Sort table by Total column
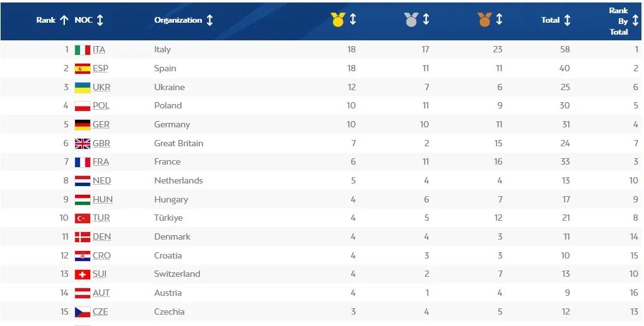The width and height of the screenshot is (644, 326). coord(567,20)
